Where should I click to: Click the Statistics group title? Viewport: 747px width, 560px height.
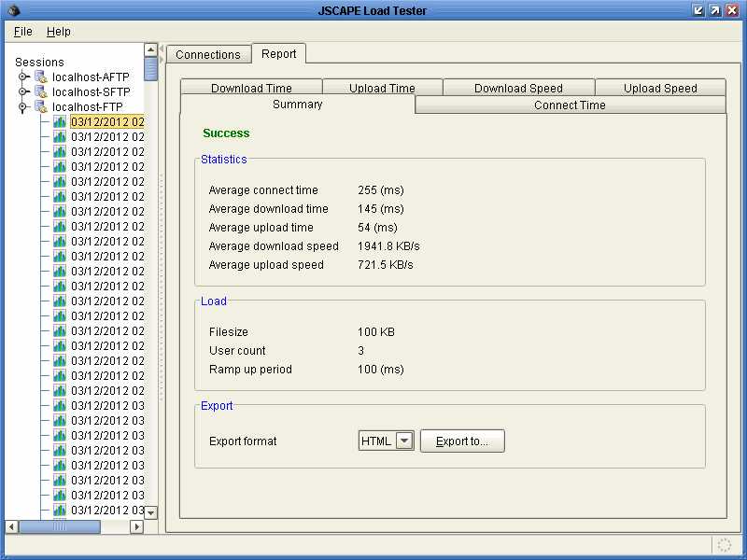(224, 159)
